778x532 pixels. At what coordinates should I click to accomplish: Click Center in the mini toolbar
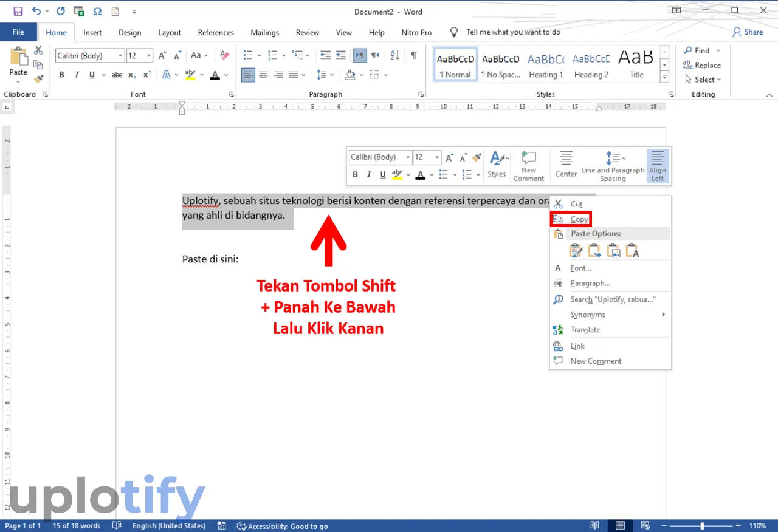566,165
